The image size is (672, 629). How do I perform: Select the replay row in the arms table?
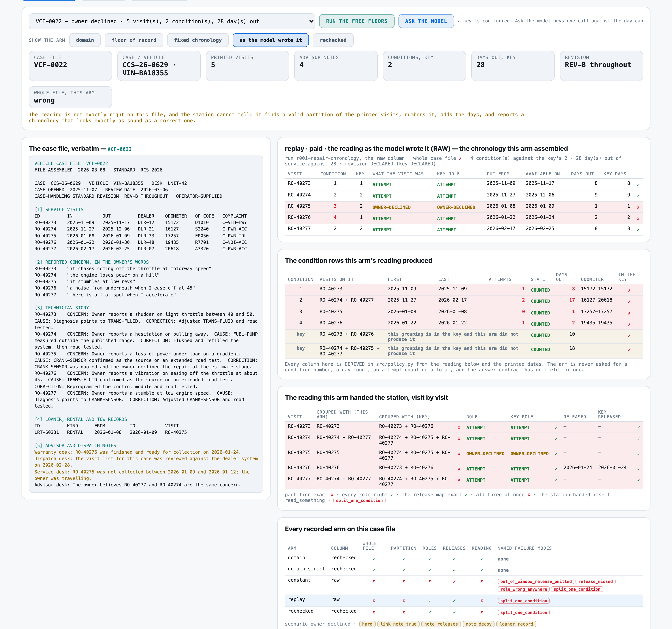click(x=464, y=600)
